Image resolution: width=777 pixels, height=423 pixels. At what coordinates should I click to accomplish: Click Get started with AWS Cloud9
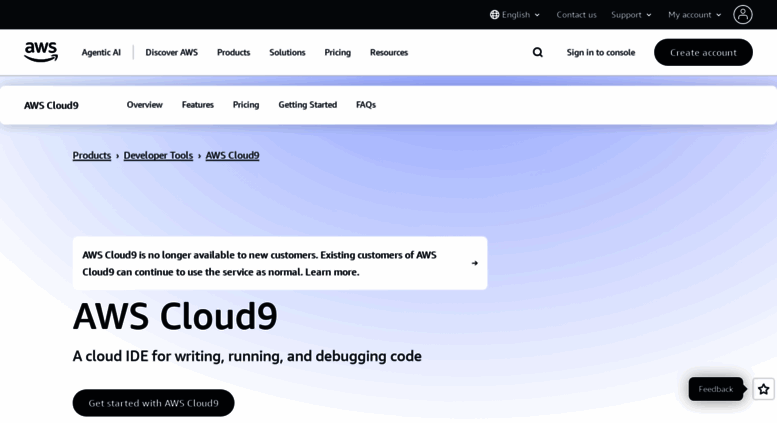(x=153, y=403)
